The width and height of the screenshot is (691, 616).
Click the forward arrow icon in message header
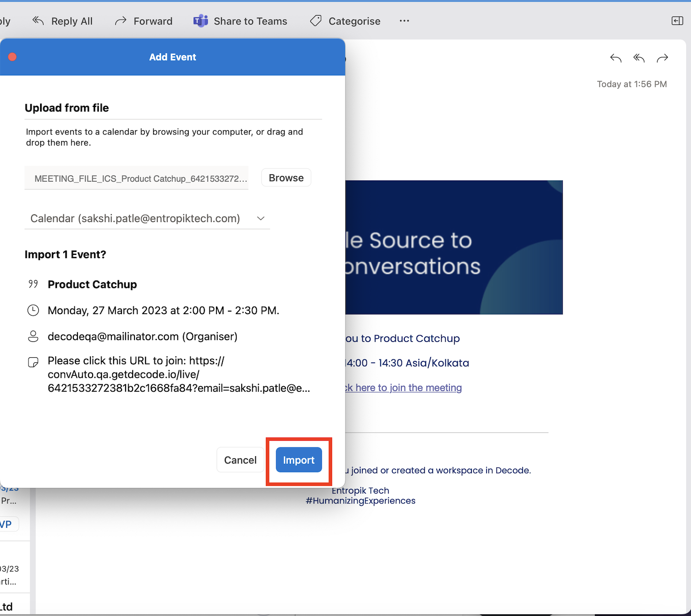pos(663,58)
